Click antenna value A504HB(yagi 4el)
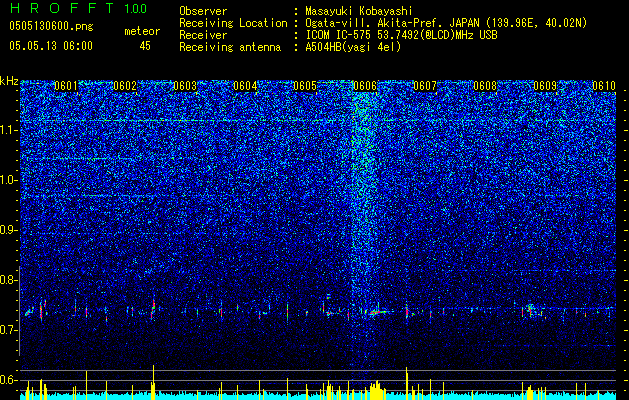The height and width of the screenshot is (400, 629). click(x=353, y=47)
